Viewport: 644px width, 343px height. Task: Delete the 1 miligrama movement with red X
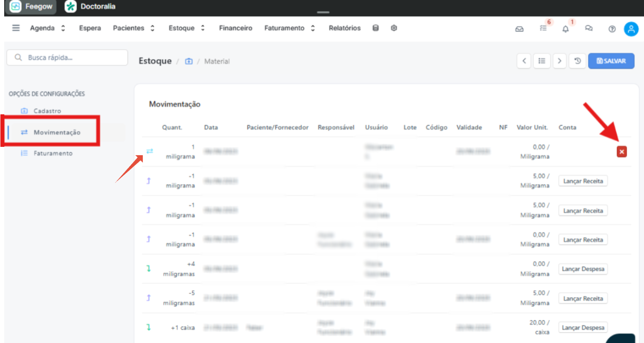(621, 152)
